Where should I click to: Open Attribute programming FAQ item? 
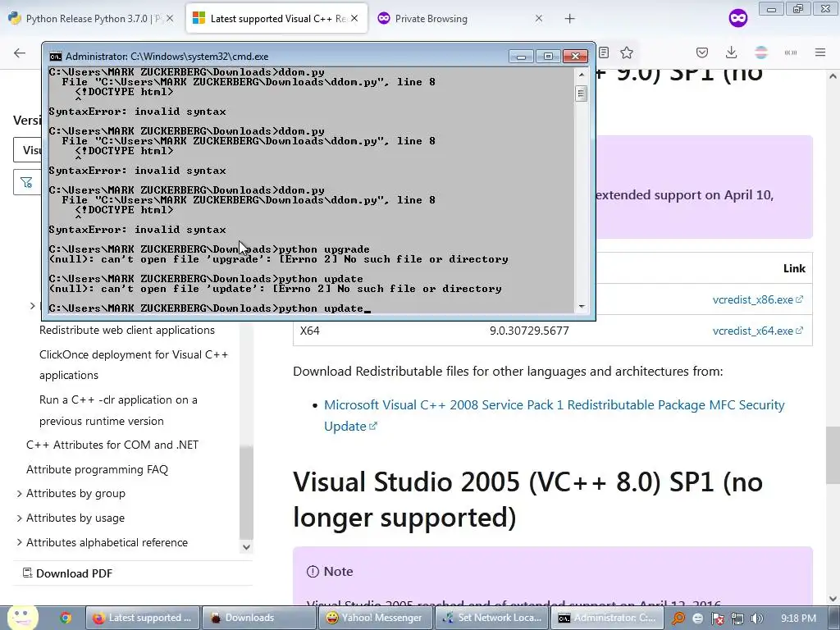click(97, 469)
